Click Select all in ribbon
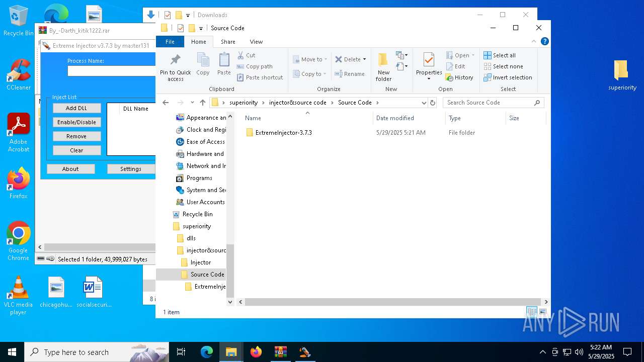Screen dimensions: 644x362 (500, 55)
